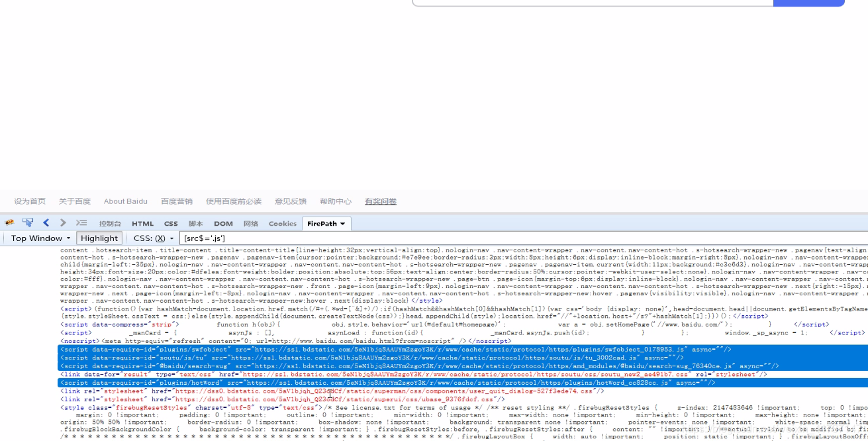
Task: Go forward with the grey right arrow
Action: coord(63,223)
